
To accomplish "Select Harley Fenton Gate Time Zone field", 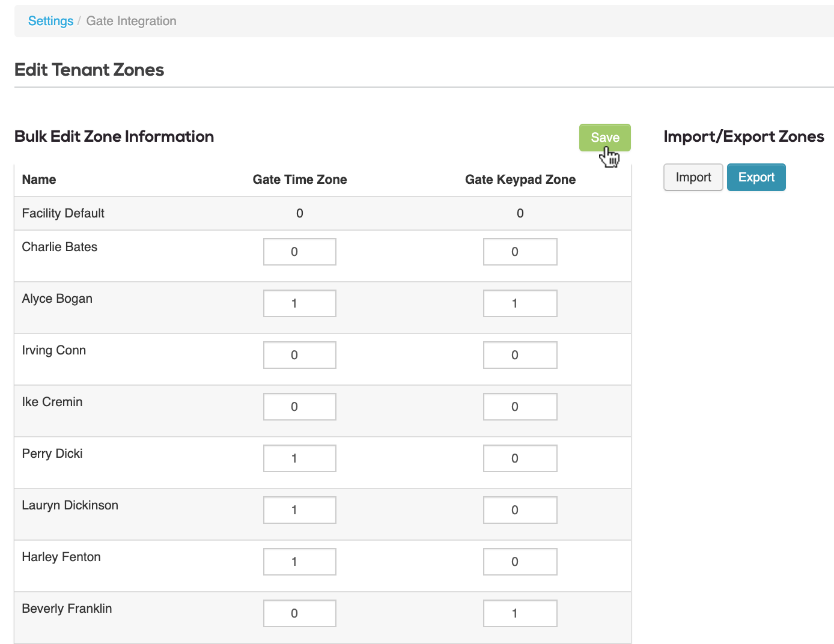I will 299,561.
